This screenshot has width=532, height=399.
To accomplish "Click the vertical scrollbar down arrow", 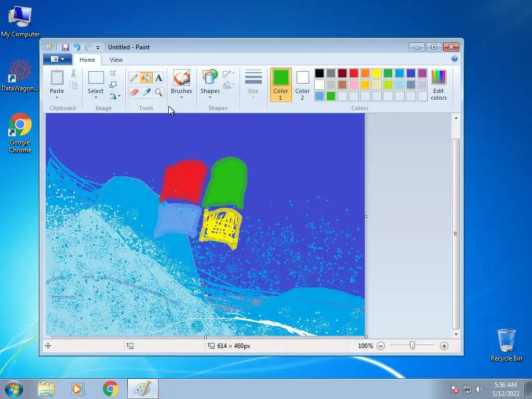I will [456, 334].
